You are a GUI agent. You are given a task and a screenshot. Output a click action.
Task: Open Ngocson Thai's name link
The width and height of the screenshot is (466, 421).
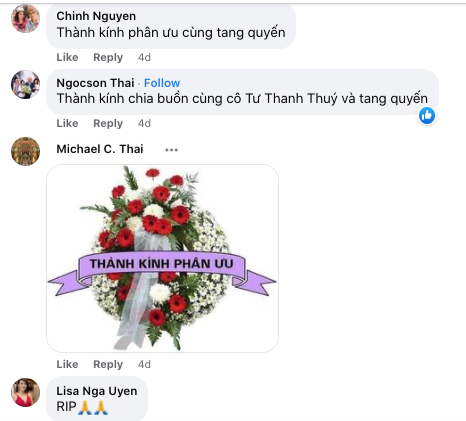[95, 83]
